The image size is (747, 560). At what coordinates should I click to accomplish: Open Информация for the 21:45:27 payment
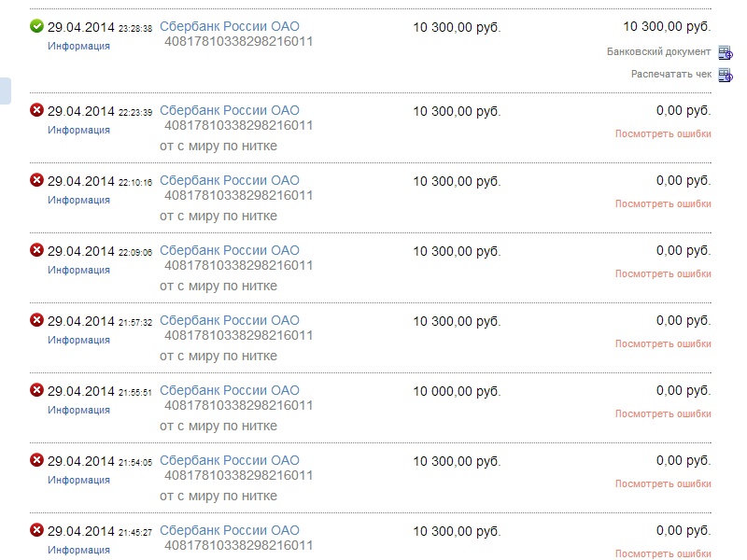(x=78, y=551)
